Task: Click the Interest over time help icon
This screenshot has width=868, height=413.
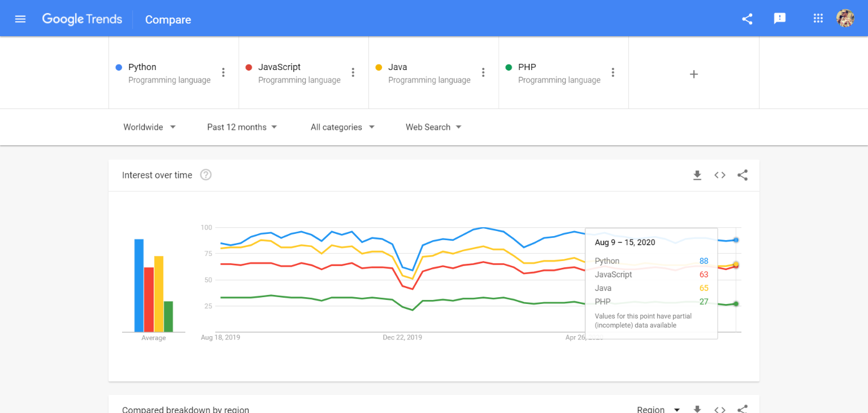Action: pos(206,175)
